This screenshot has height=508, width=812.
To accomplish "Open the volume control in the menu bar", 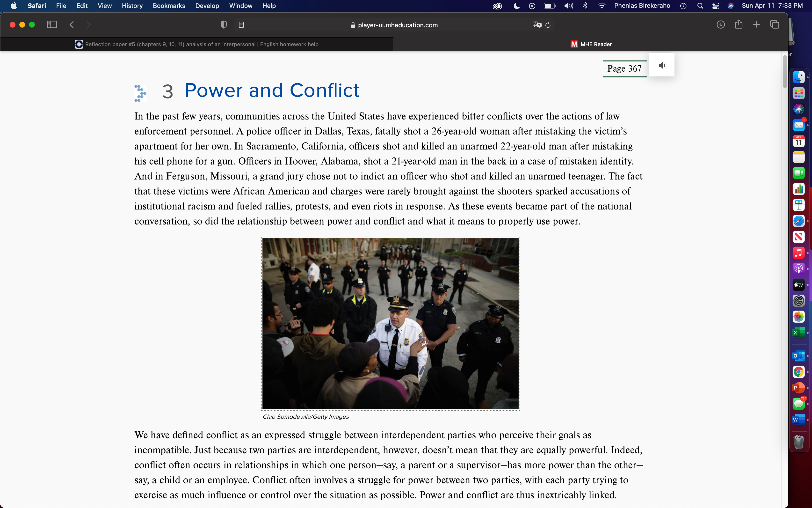I will [568, 6].
